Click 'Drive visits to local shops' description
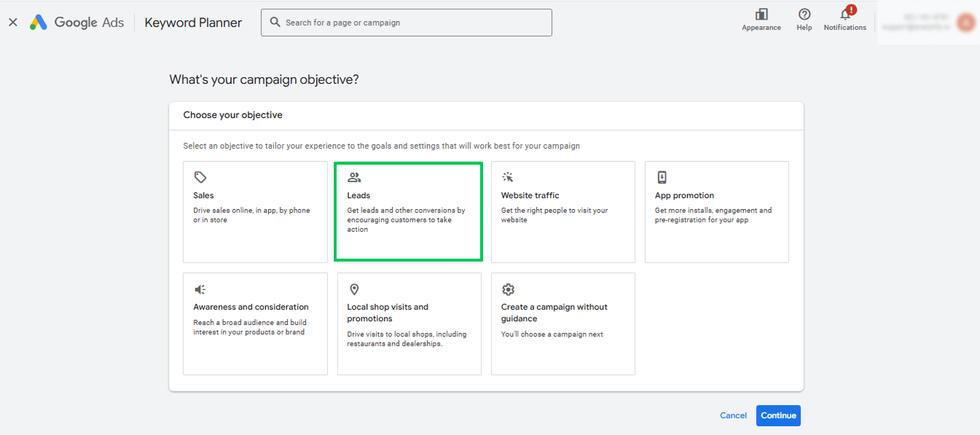This screenshot has height=435, width=980. point(407,339)
